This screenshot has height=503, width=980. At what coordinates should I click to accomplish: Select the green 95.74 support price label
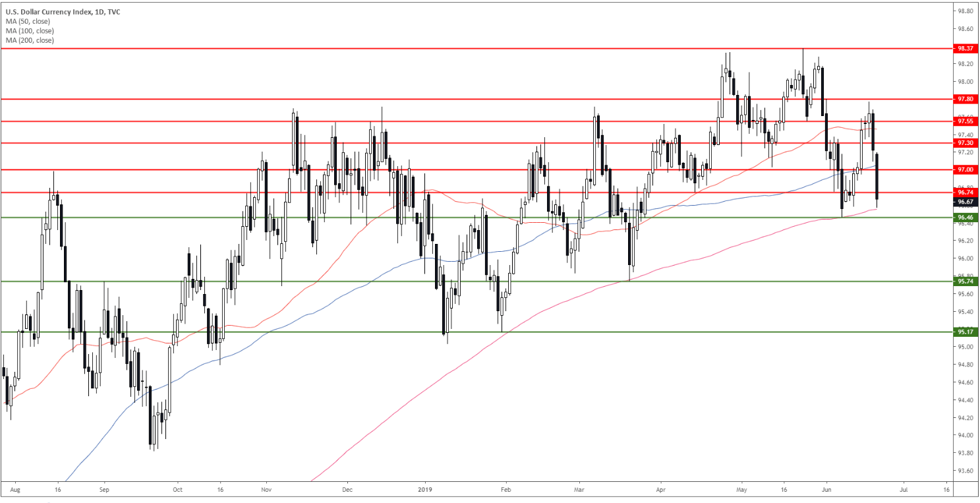point(965,281)
